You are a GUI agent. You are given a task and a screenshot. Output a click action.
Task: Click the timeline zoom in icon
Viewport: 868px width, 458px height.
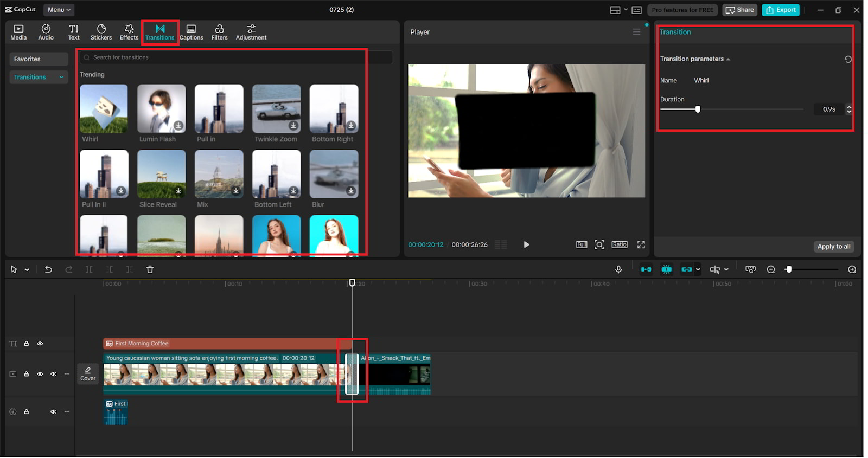852,269
